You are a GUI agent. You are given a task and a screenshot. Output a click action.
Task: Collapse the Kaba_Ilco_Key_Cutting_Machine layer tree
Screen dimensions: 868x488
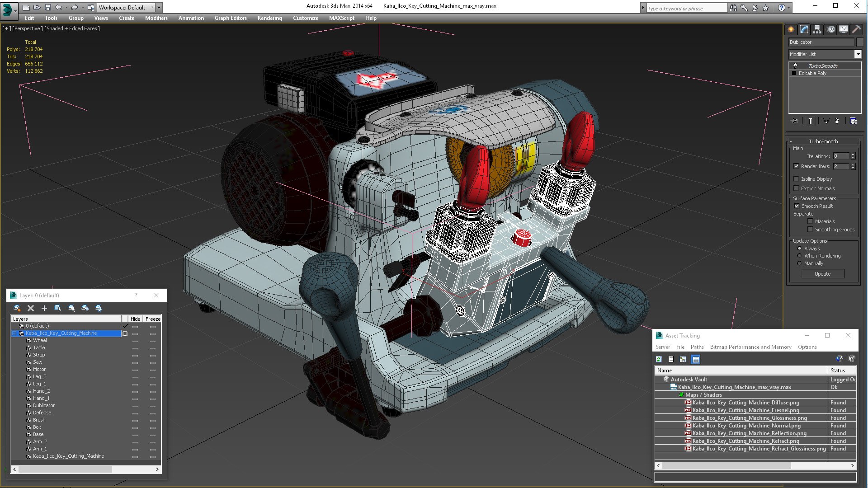[14, 333]
